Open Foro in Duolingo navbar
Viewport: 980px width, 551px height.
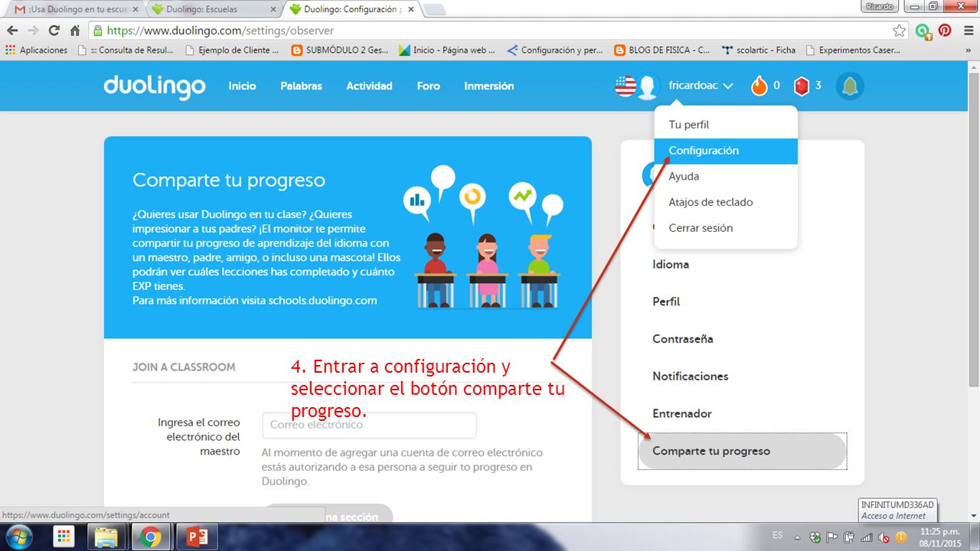click(428, 86)
